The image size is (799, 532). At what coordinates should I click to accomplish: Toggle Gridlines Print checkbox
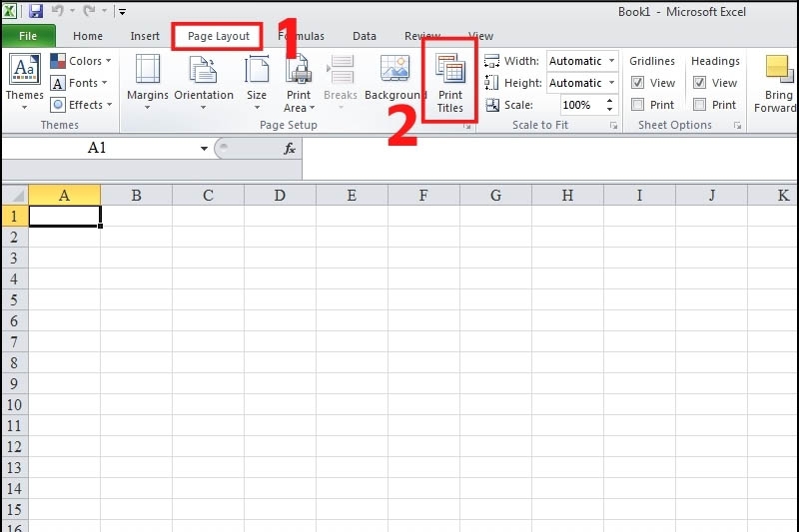(x=637, y=105)
